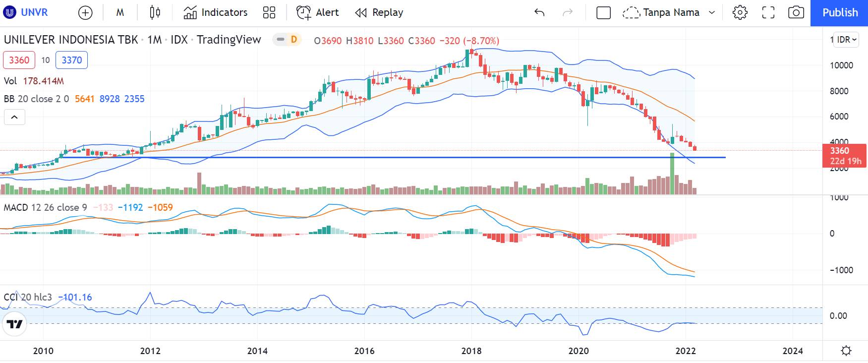Screen dimensions: 868x363
Task: Take a chart snapshot with camera icon
Action: [x=796, y=12]
